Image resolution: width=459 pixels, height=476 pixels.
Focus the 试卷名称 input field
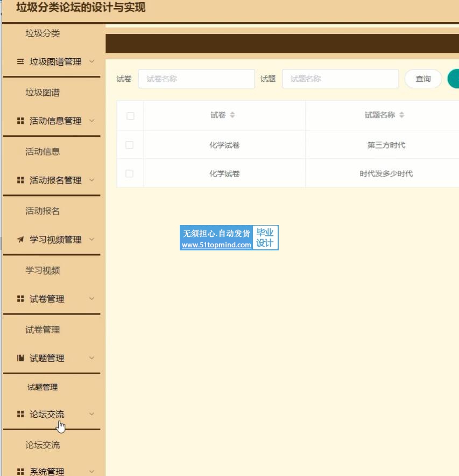[196, 79]
